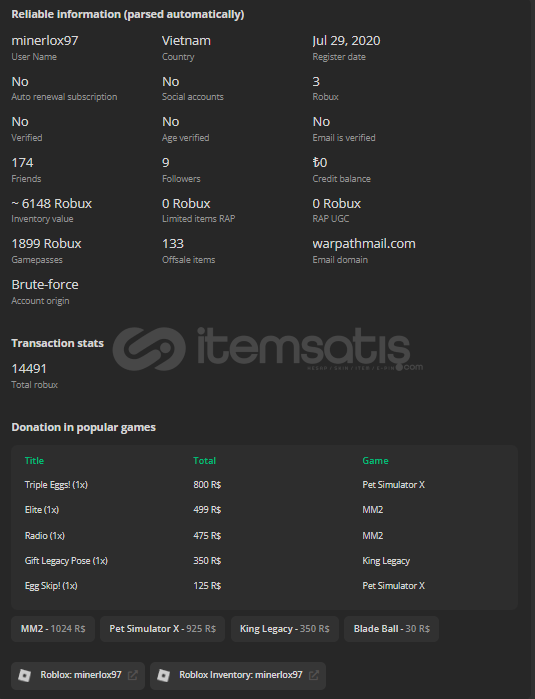Click external link icon on Roblox Inventory button
This screenshot has width=535, height=699.
313,675
